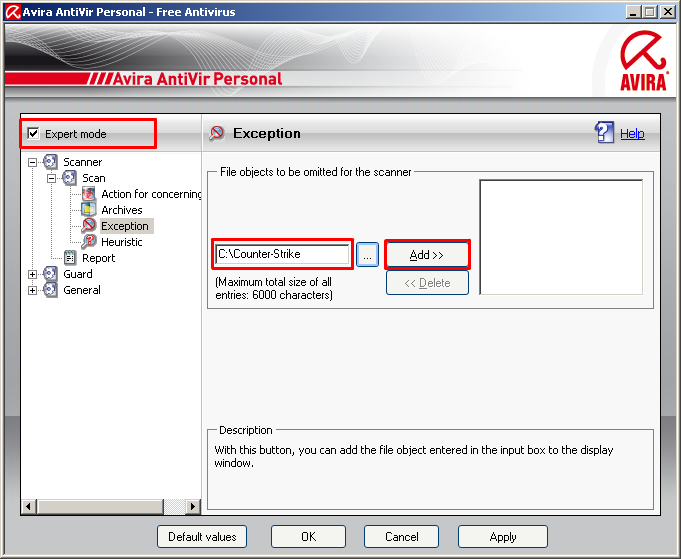This screenshot has height=559, width=681.
Task: Click the Default values button
Action: coord(202,537)
